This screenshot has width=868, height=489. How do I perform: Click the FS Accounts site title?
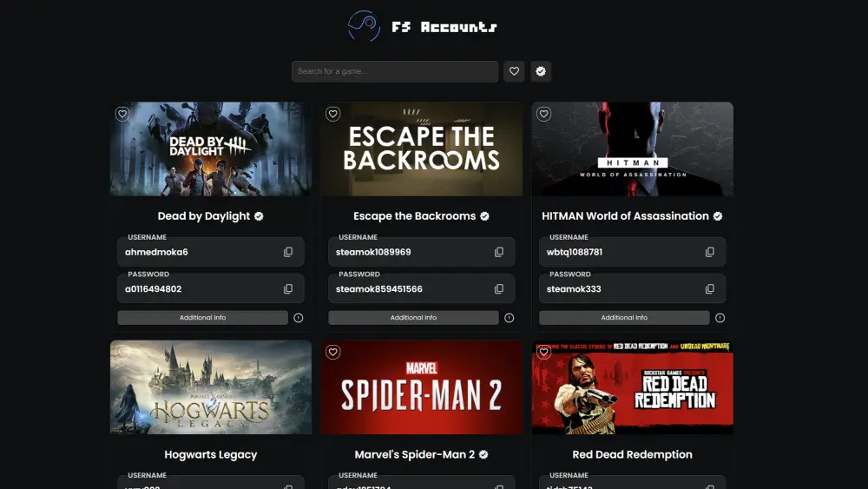[444, 27]
